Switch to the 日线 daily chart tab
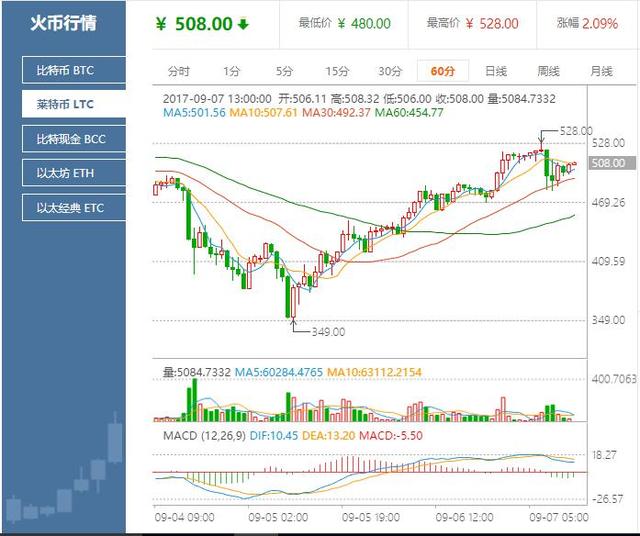The width and height of the screenshot is (640, 536). 496,71
